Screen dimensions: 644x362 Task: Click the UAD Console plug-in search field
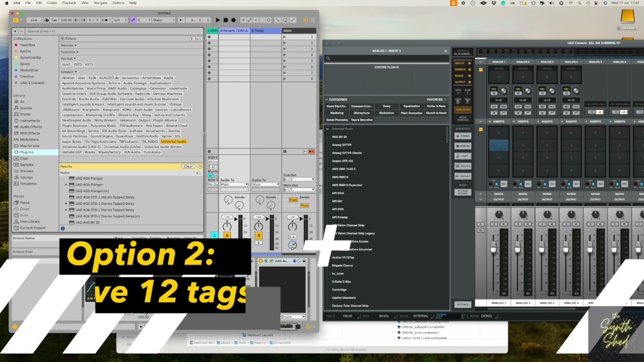click(386, 58)
